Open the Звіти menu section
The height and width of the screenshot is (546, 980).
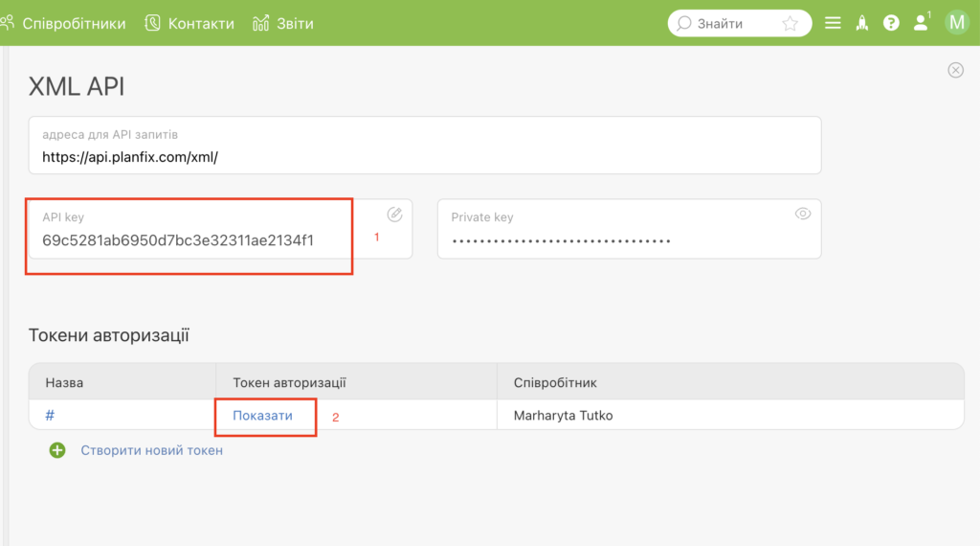(283, 24)
